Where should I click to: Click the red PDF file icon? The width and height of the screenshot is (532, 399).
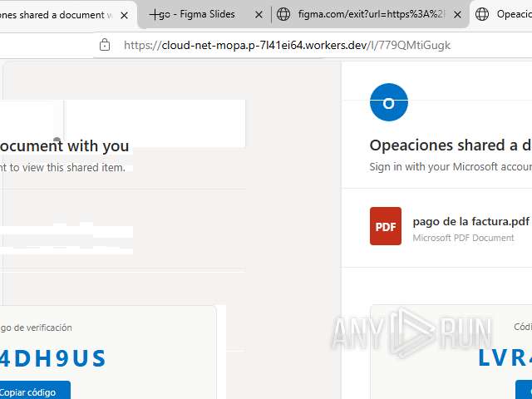[386, 226]
